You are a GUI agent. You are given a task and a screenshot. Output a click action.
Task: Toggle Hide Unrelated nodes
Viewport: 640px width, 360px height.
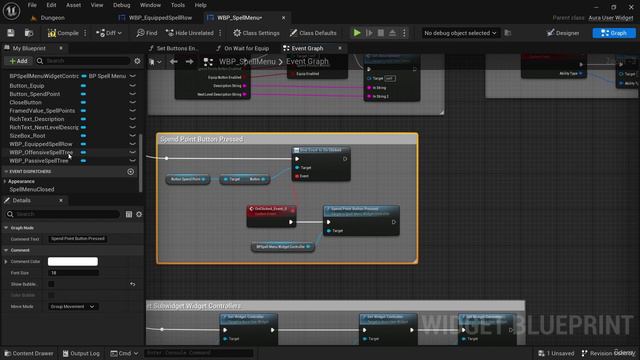pyautogui.click(x=189, y=33)
